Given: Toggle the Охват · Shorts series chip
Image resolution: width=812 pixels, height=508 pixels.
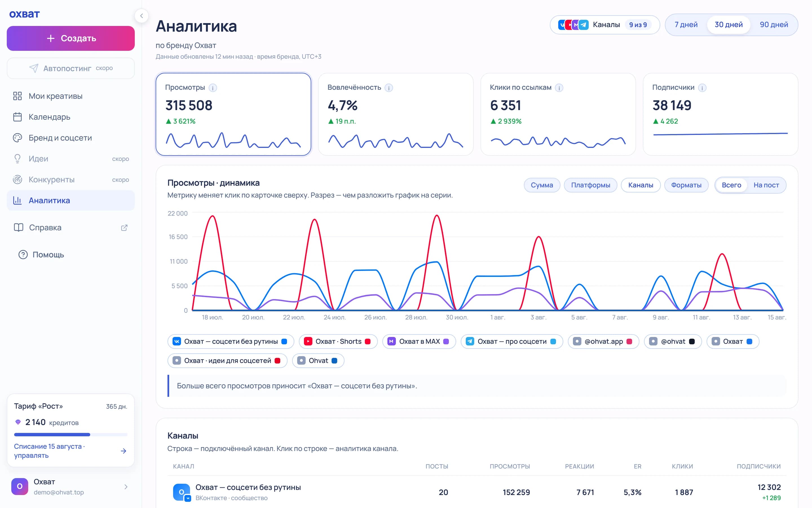Looking at the screenshot, I should (x=338, y=341).
